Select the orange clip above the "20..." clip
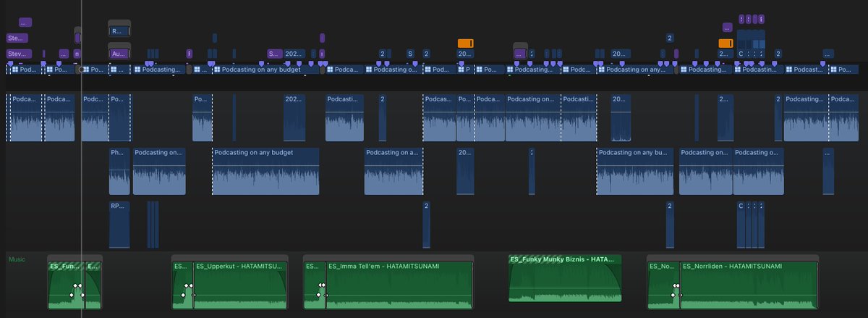This screenshot has width=868, height=318. (465, 43)
